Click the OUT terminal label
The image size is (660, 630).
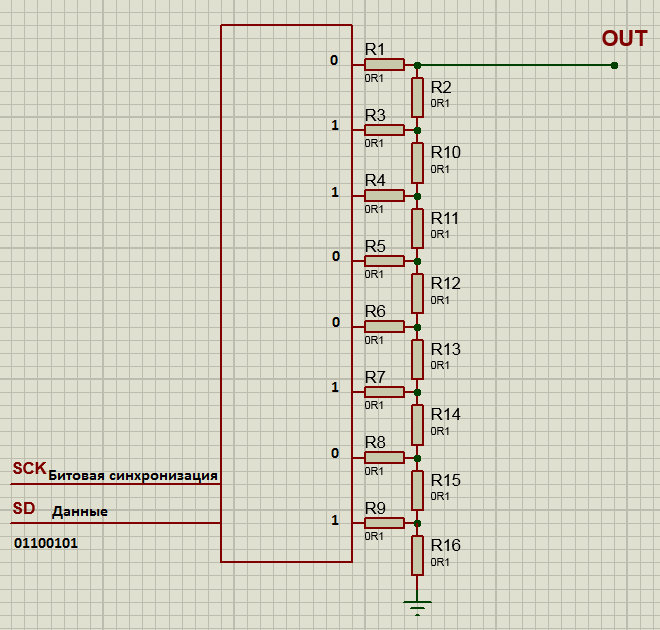(x=624, y=39)
